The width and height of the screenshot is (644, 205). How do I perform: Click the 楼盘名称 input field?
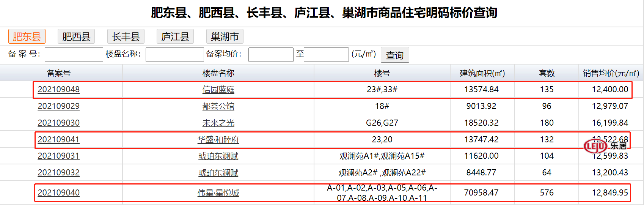[x=175, y=55]
